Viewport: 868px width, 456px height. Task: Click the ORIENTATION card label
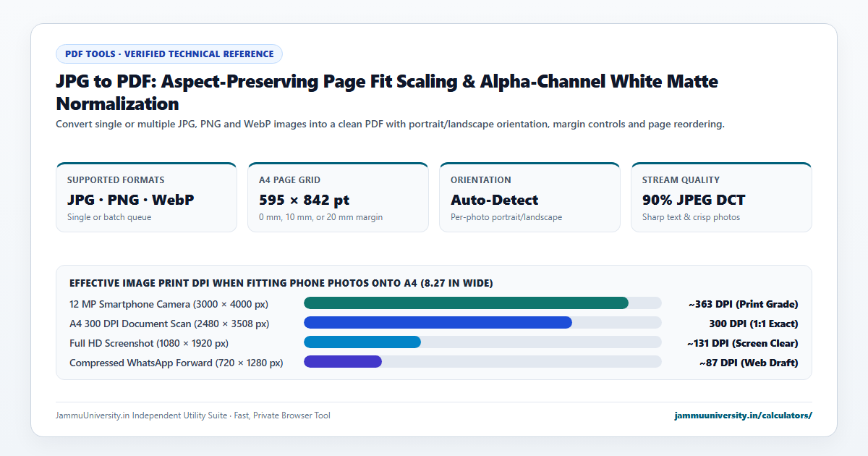[481, 180]
